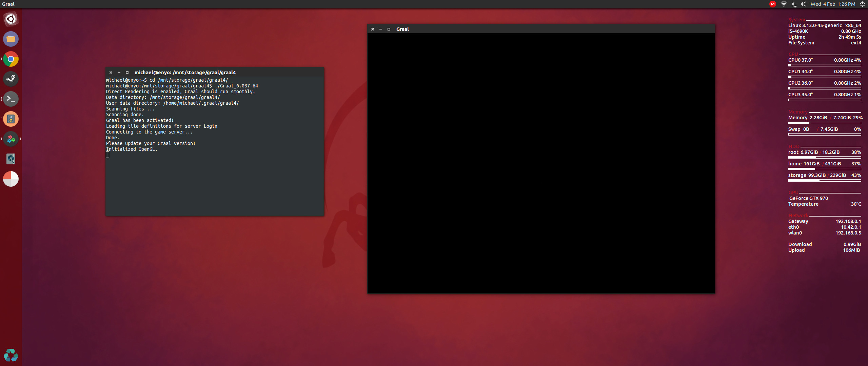Close the Graal game window
868x366 pixels.
click(373, 29)
